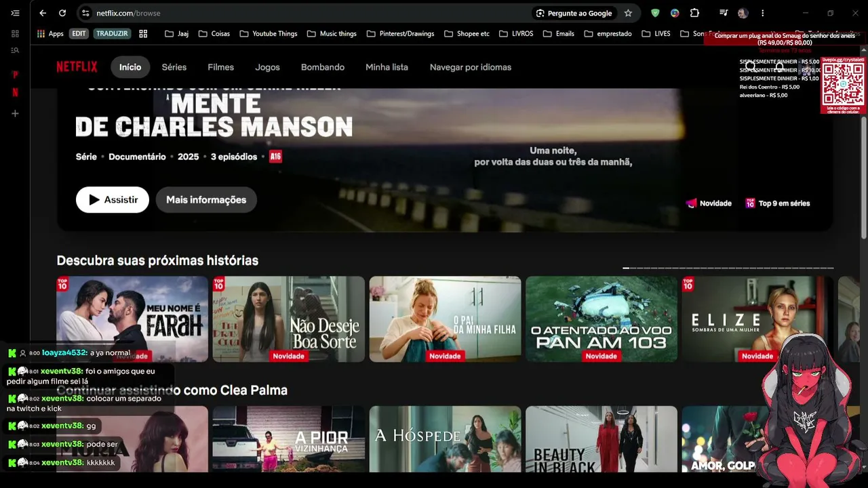Go to Séries in Netflix menu

174,67
